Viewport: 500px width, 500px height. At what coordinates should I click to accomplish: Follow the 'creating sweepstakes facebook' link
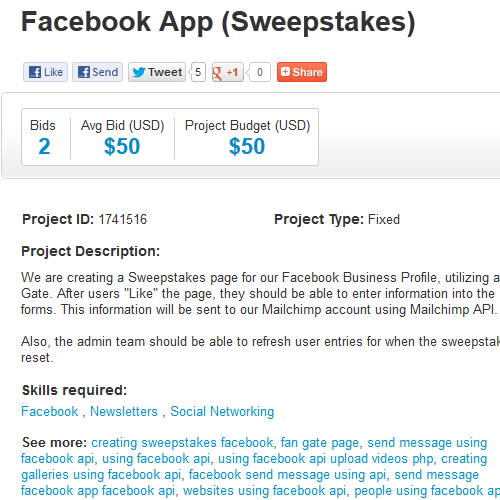[x=182, y=443]
